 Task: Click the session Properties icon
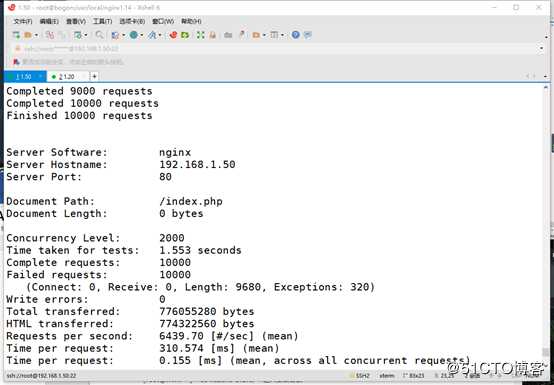(77, 35)
